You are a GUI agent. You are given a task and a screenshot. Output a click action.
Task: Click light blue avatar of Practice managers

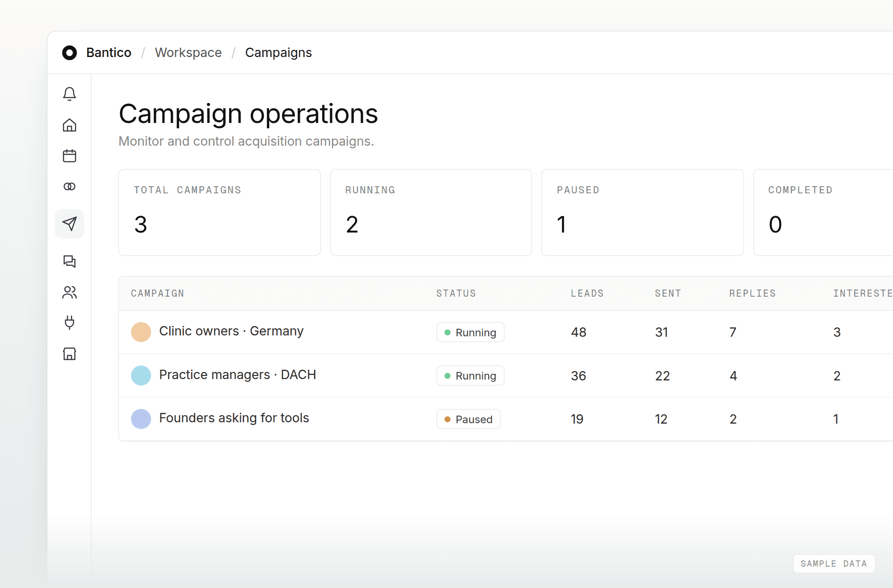(x=141, y=376)
